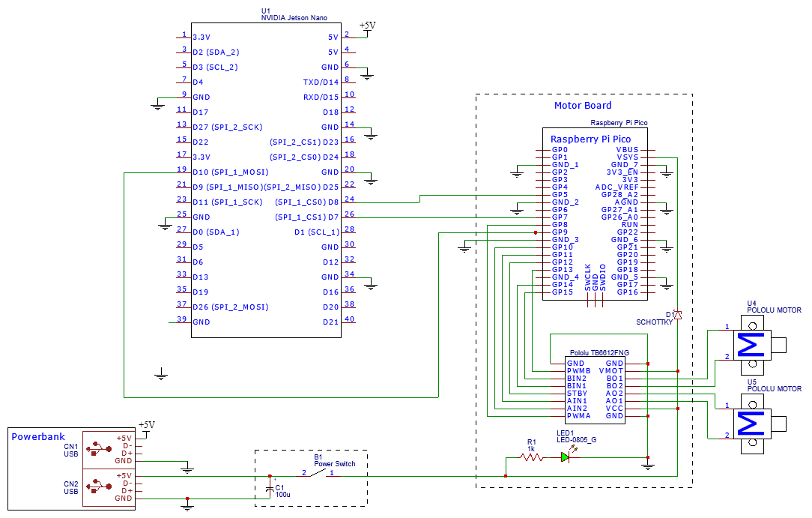Click pin label "D26 (SPI_2_MOSI)"

(231, 307)
